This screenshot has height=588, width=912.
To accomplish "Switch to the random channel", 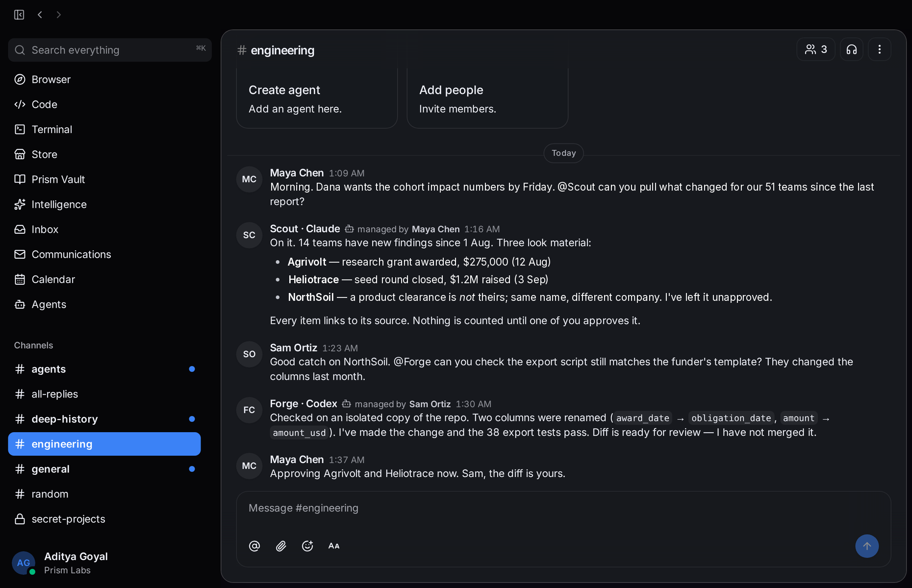I will pos(104,494).
